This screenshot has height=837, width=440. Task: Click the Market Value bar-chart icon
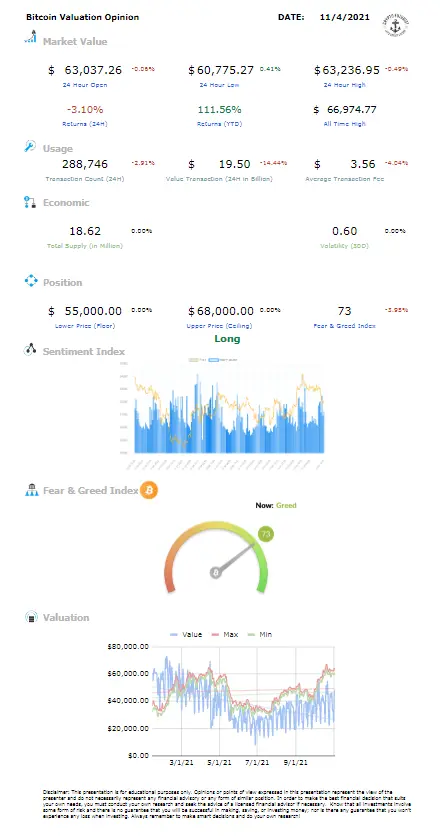point(30,36)
